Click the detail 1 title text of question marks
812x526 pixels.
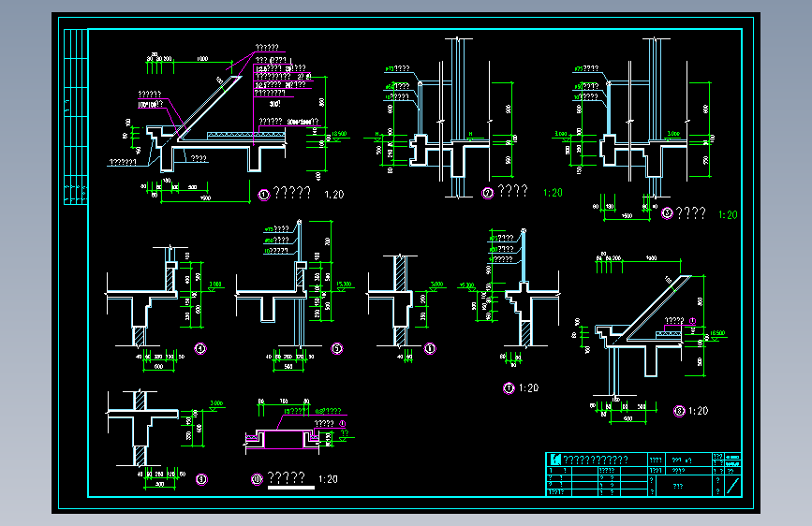[x=292, y=193]
